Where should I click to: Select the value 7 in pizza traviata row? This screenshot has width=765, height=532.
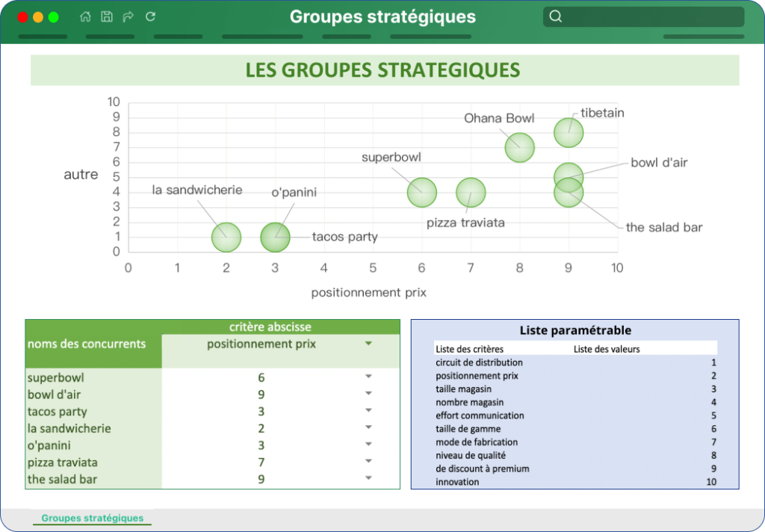coord(261,463)
